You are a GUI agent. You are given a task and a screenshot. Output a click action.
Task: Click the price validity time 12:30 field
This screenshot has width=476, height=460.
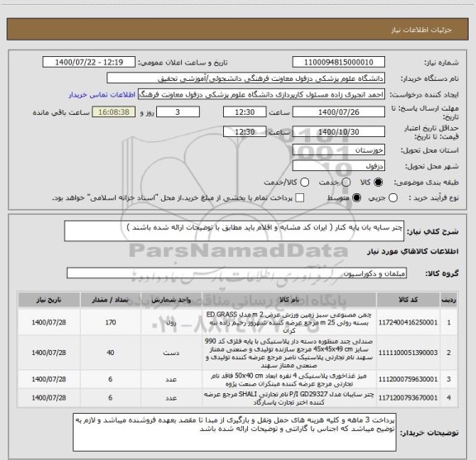(245, 132)
